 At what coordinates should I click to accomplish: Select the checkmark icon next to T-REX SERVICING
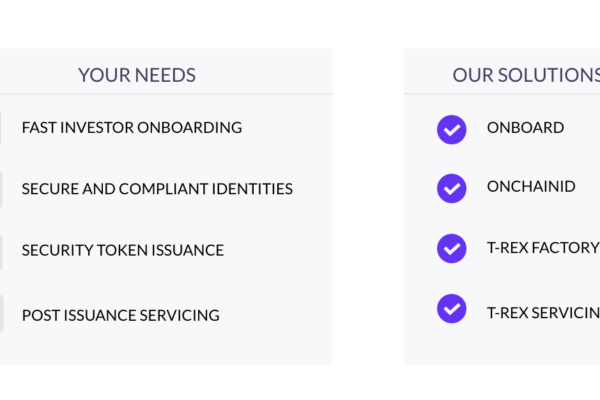452,309
